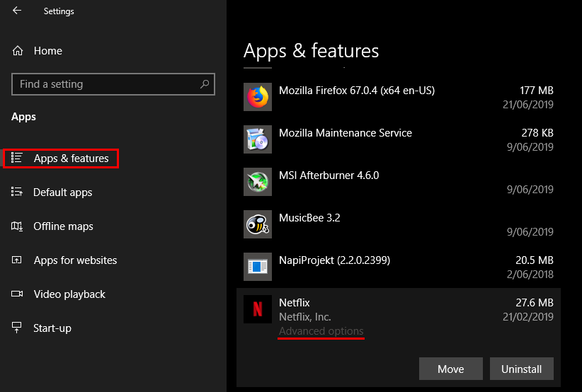Click the search magnifier icon
Screen dimensions: 582x392
pyautogui.click(x=205, y=84)
